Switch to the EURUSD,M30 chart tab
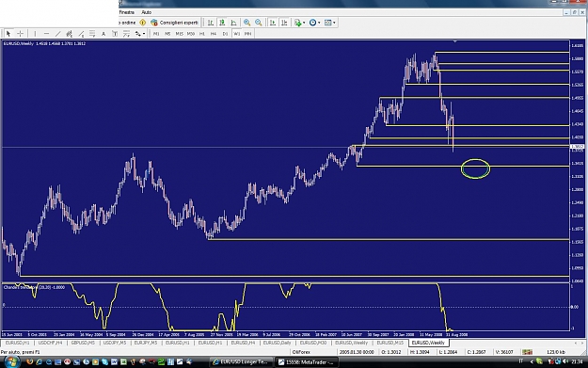This screenshot has width=588, height=368. tap(312, 343)
